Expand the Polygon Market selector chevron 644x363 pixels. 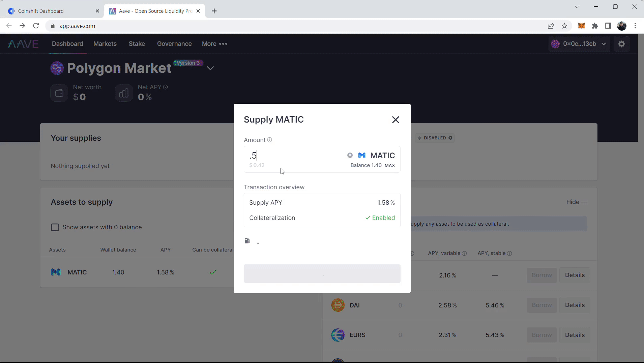click(210, 68)
